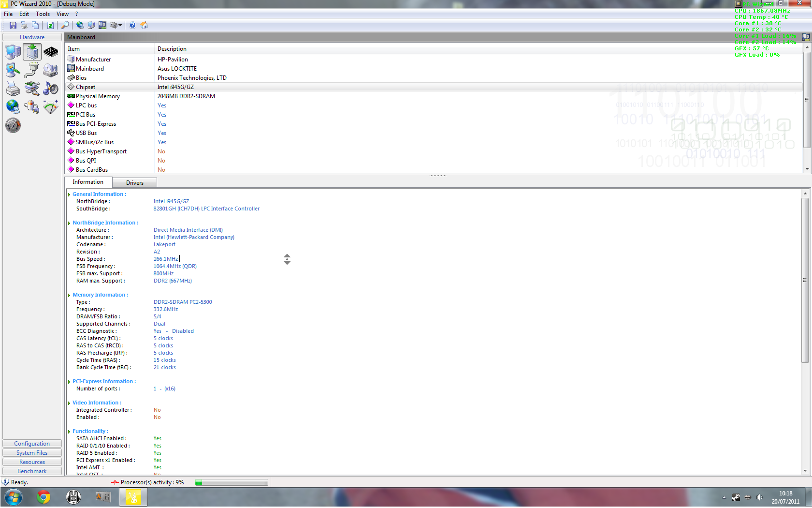Select the Manufacturer row in item list
This screenshot has width=812, height=508.
point(434,60)
